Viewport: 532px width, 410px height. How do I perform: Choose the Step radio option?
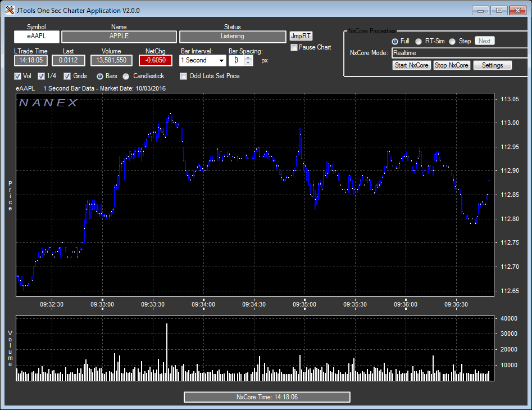[452, 42]
